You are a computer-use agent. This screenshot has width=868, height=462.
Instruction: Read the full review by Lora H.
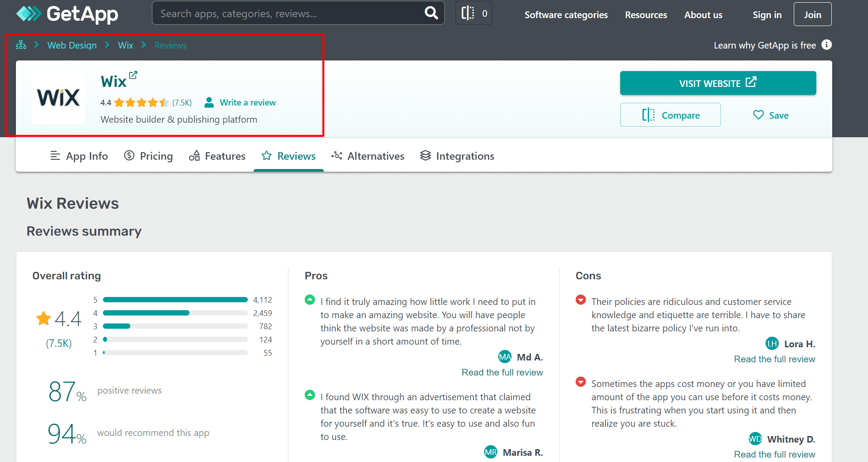[774, 359]
